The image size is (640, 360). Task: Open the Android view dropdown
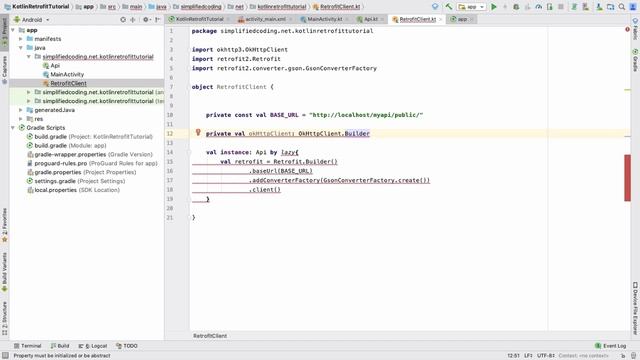click(32, 19)
